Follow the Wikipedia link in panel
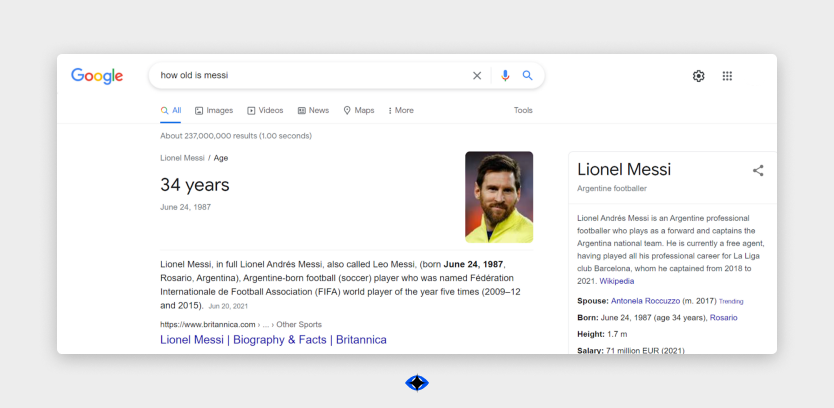The width and height of the screenshot is (834, 408). (617, 281)
